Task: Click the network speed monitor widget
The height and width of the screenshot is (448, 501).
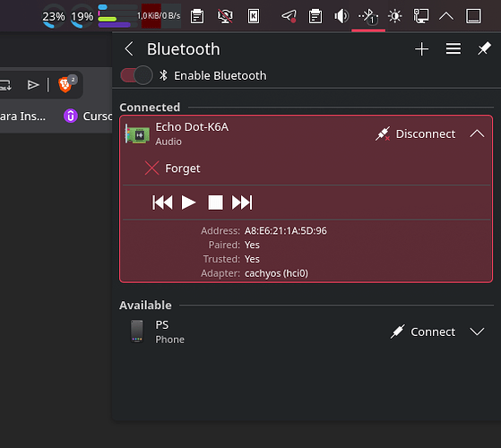Action: (x=161, y=16)
